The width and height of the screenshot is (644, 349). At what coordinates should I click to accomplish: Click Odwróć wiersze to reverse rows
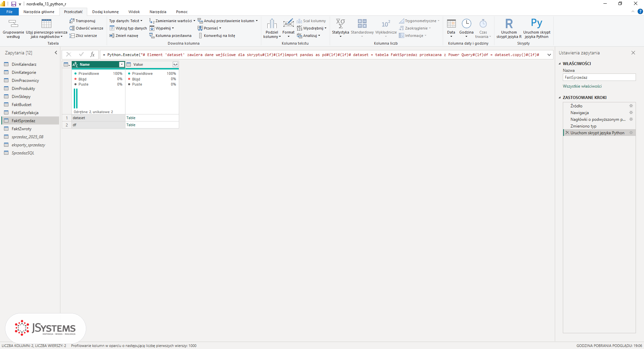click(x=86, y=28)
